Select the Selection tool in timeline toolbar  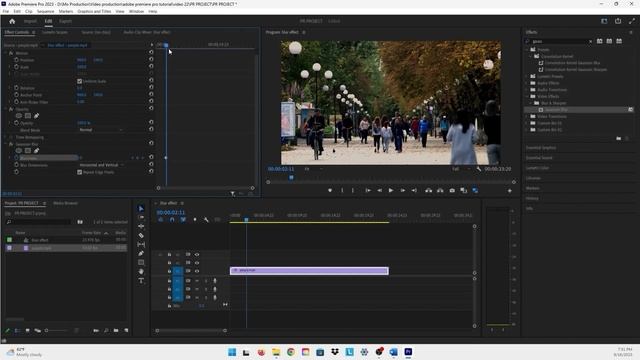(x=141, y=209)
